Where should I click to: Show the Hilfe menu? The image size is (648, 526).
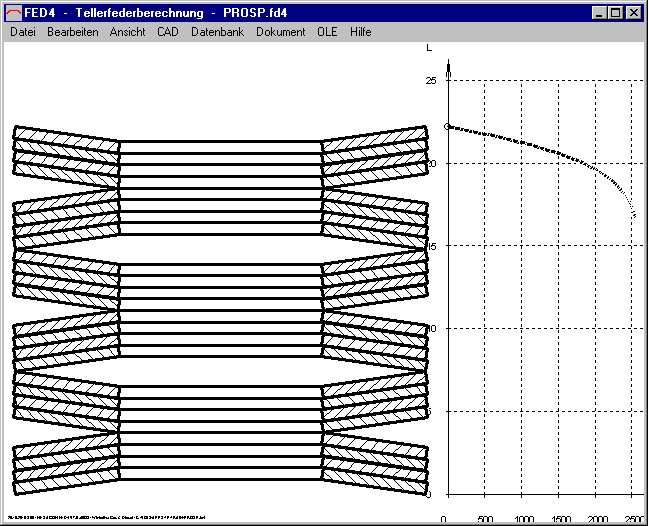[360, 32]
